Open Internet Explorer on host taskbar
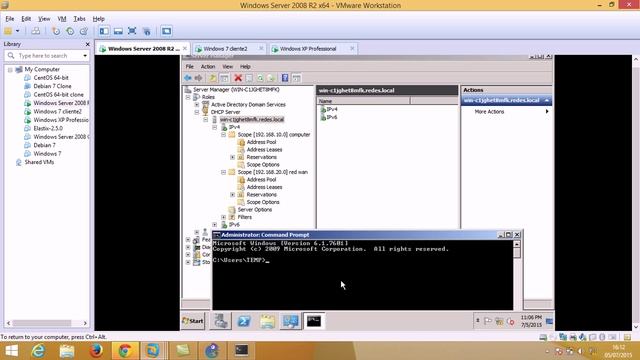Viewport: 640px width, 360px height. click(38, 351)
